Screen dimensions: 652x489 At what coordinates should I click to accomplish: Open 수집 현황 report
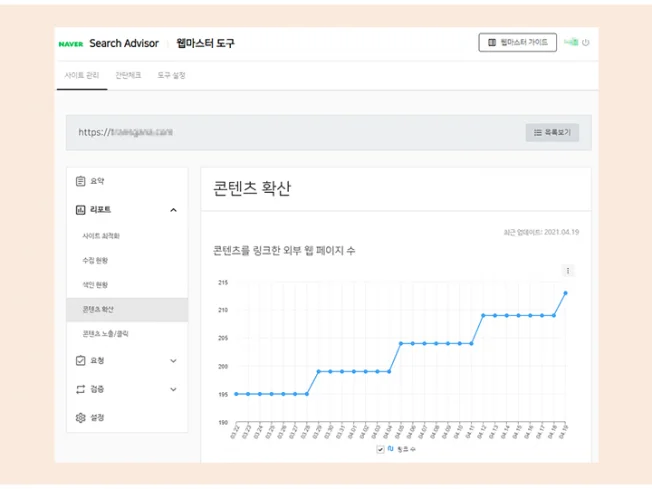(x=95, y=260)
